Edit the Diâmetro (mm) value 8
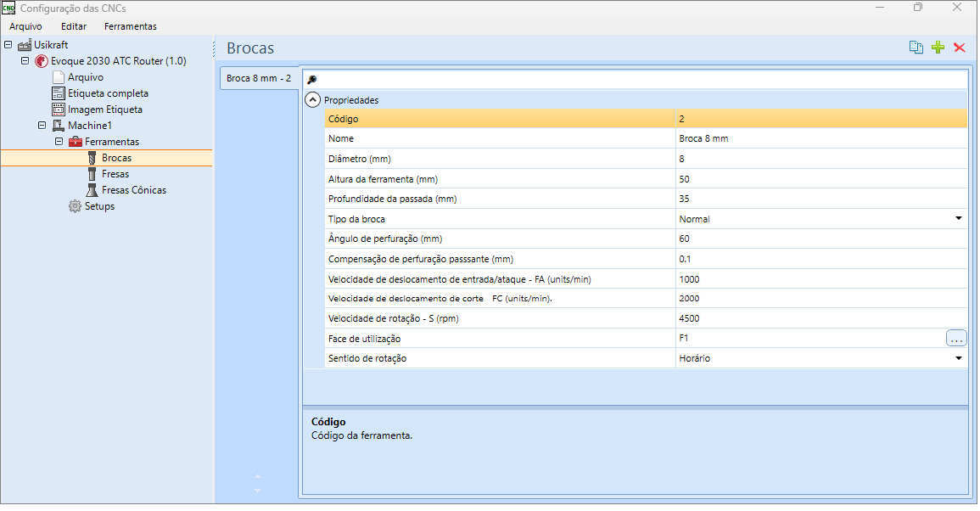 [820, 159]
